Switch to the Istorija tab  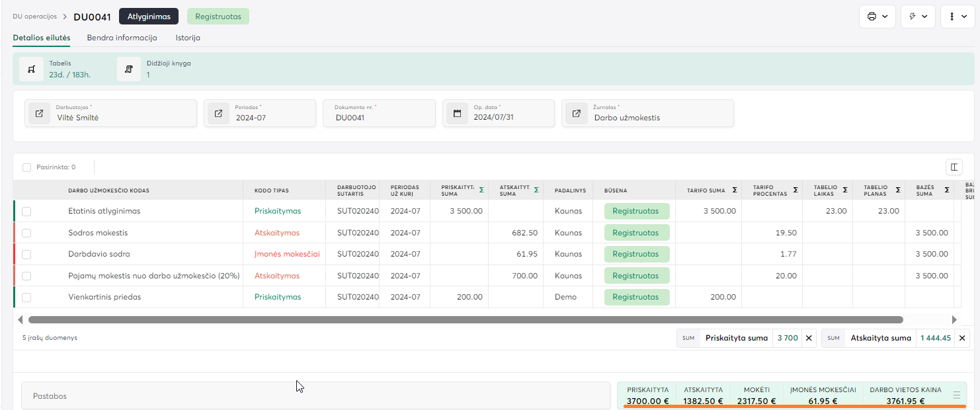[x=188, y=38]
